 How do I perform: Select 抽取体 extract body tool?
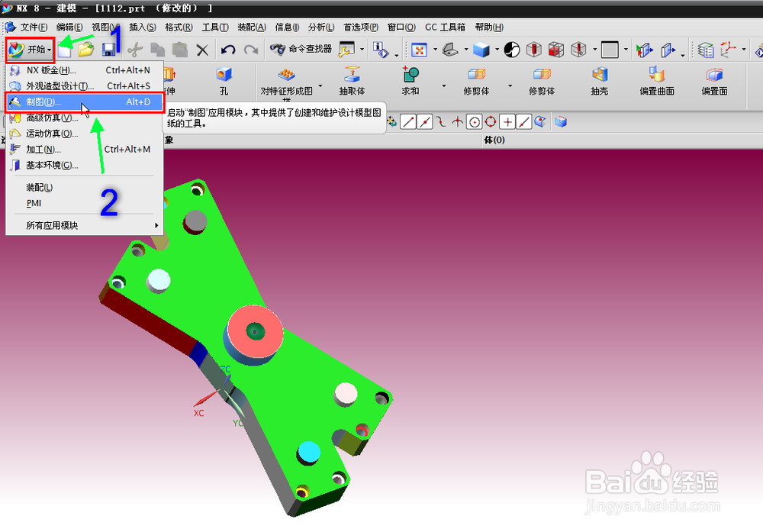coord(352,81)
